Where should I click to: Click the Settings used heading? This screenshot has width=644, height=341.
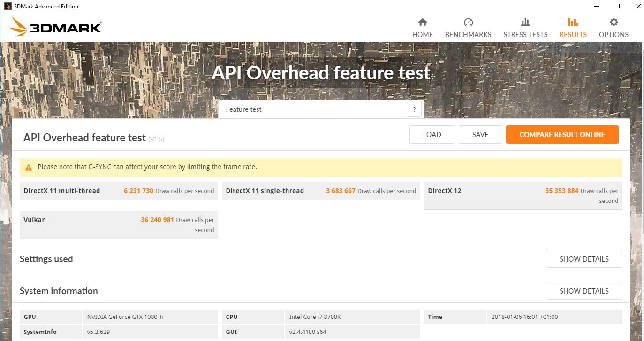46,259
